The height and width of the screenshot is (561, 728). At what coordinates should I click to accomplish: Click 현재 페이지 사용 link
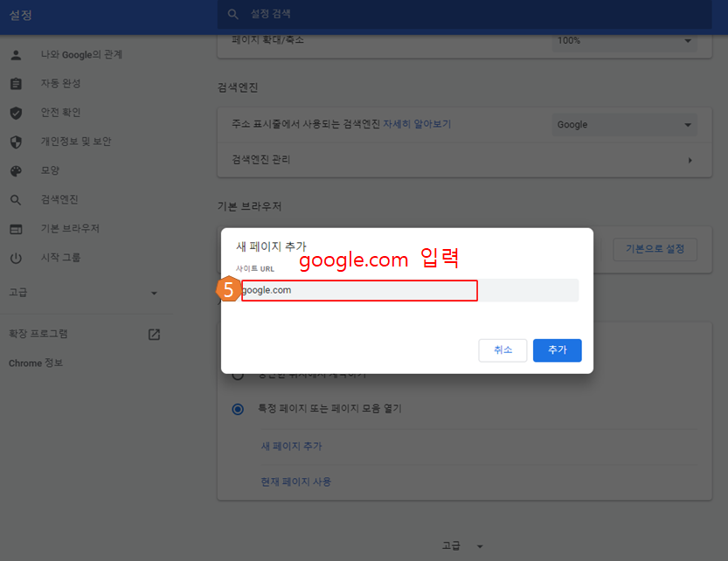tap(296, 481)
